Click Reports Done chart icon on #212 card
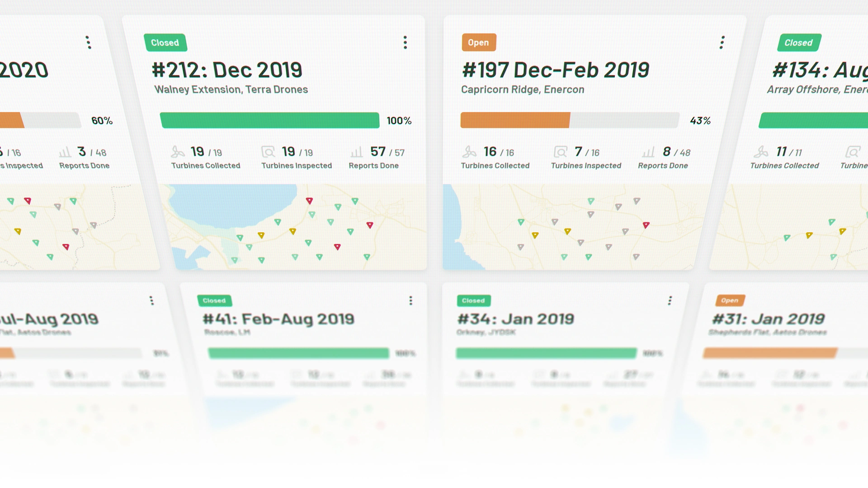The width and height of the screenshot is (868, 488). (x=357, y=152)
